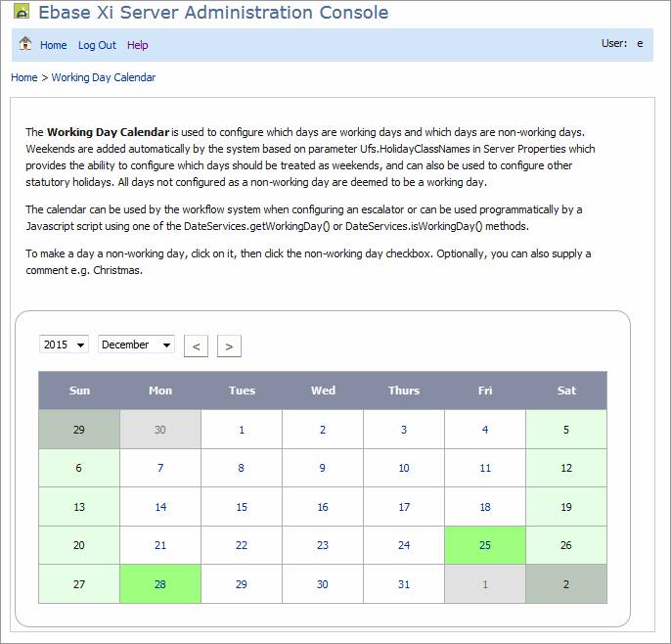This screenshot has width=671, height=644.
Task: Click the Home house icon
Action: (x=25, y=44)
